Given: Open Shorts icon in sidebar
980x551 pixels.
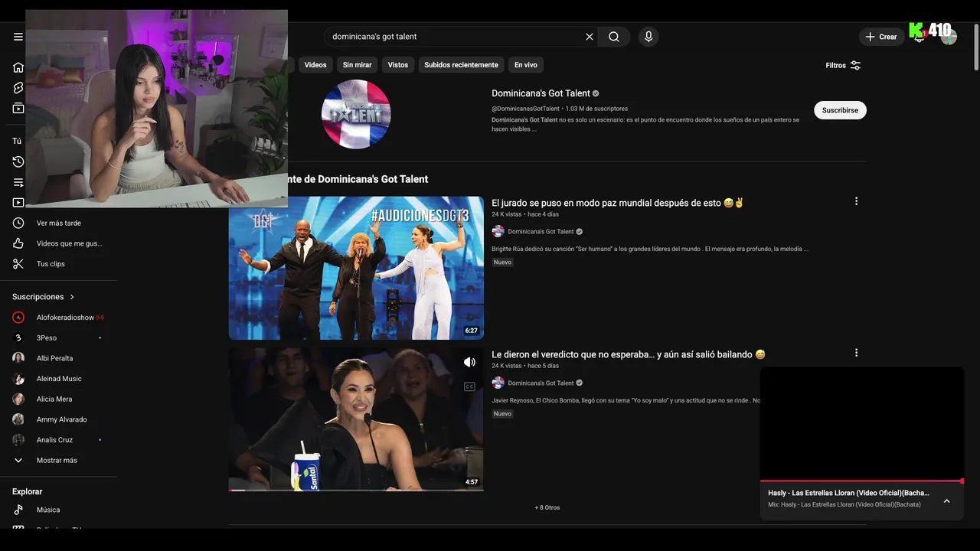Looking at the screenshot, I should click(x=18, y=88).
